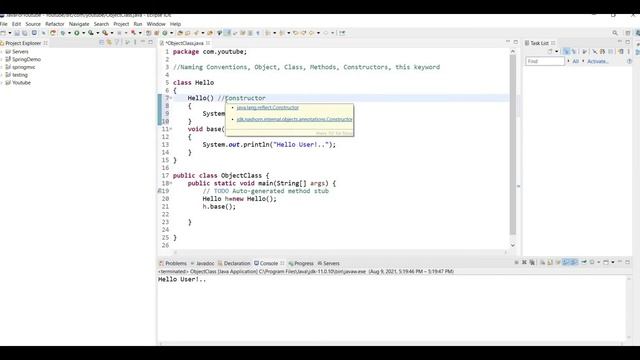The image size is (640, 360).
Task: Click the editor vertical scrollbar up arrow
Action: (513, 51)
